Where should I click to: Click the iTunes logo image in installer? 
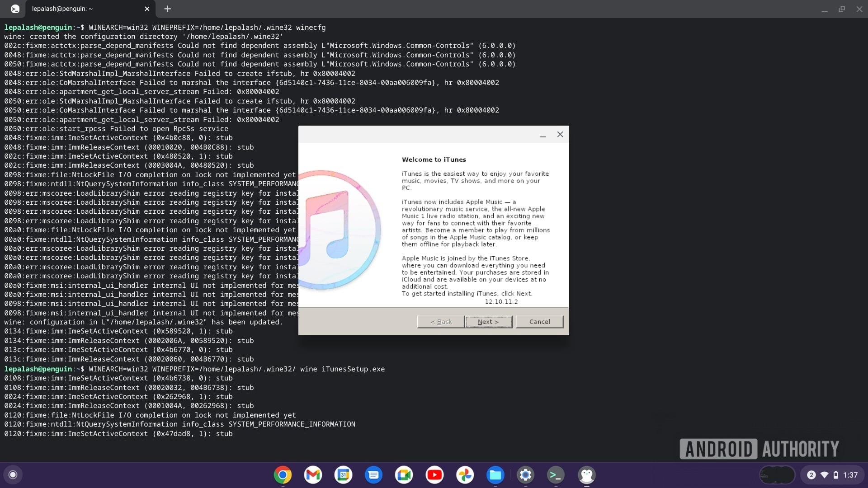[x=340, y=230]
